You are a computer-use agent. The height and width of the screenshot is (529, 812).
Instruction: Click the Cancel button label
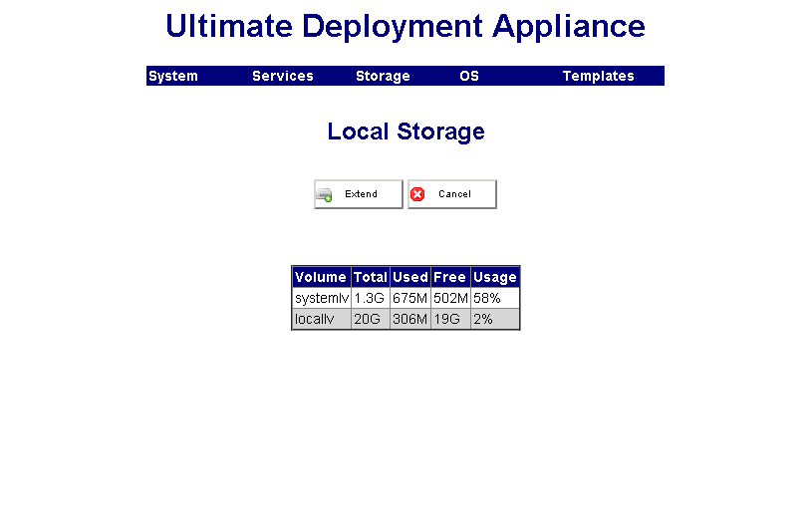(x=454, y=194)
